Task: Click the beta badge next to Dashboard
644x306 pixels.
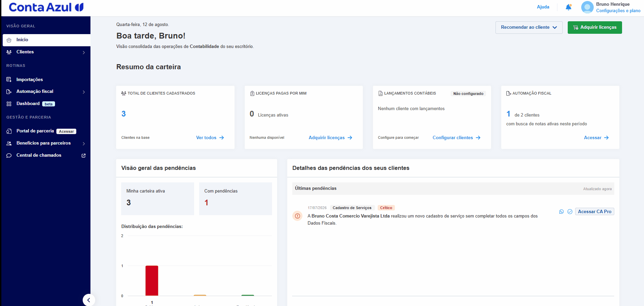Action: click(49, 104)
